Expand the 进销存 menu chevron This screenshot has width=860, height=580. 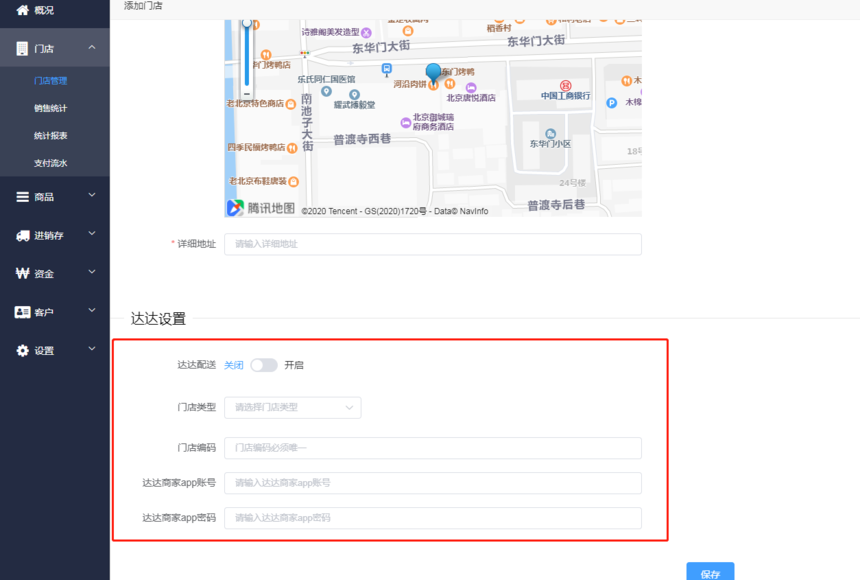[x=92, y=234]
